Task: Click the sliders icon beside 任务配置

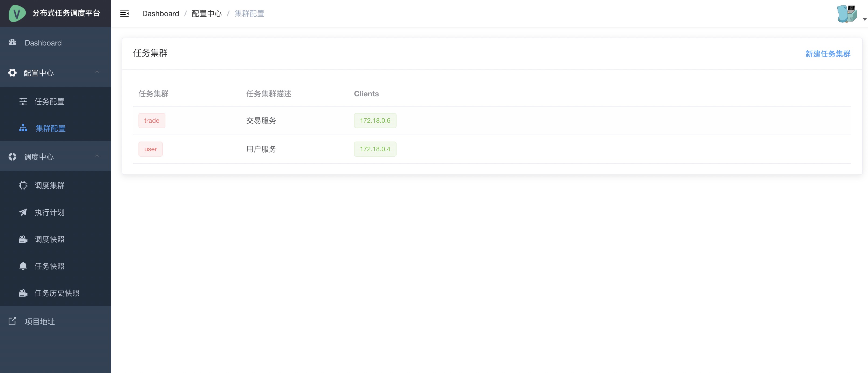Action: [23, 101]
